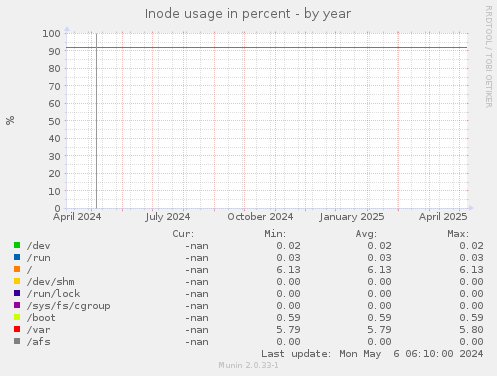497x376 pixels.
Task: Click the 90 y-axis label
Action: coord(54,51)
